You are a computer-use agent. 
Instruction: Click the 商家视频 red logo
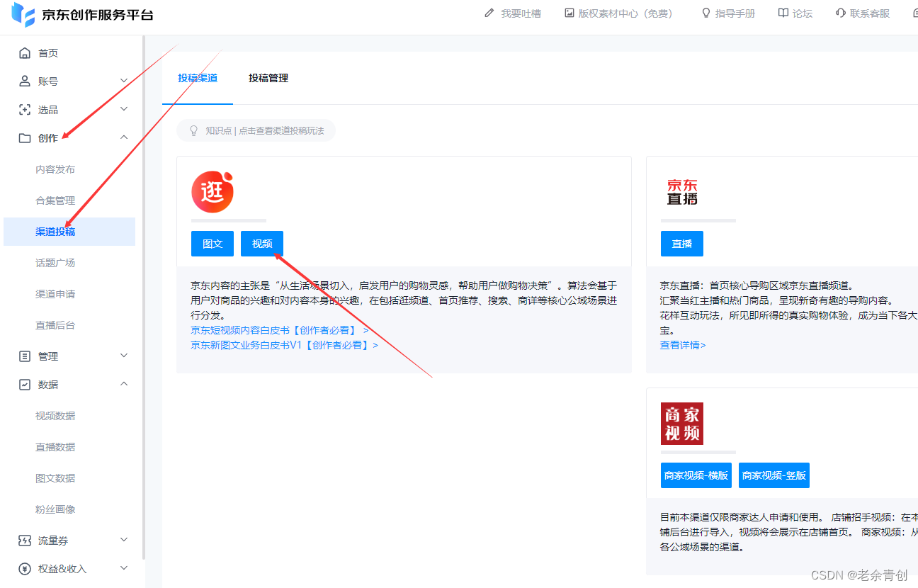(x=682, y=424)
